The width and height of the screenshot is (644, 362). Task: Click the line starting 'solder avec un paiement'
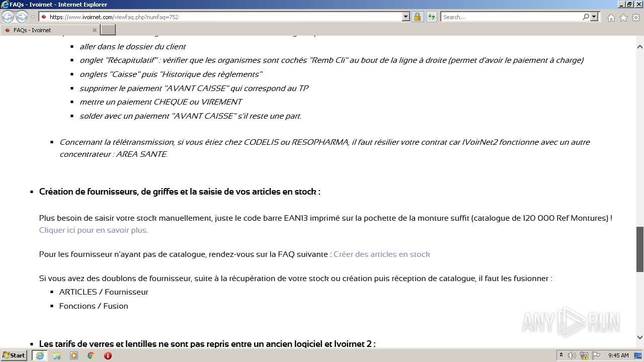(191, 116)
